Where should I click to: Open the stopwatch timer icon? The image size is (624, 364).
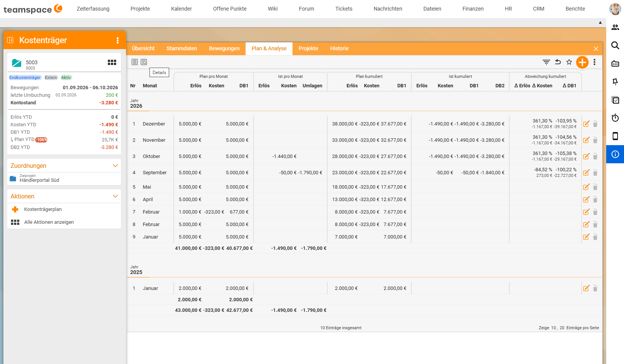pyautogui.click(x=615, y=118)
